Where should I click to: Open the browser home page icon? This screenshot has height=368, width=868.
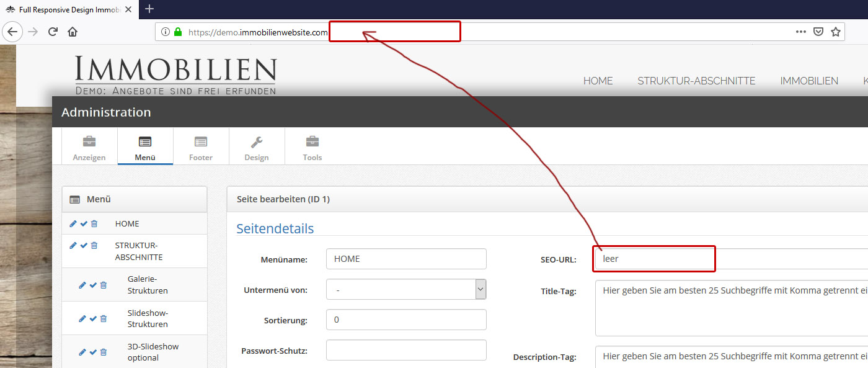[x=73, y=32]
